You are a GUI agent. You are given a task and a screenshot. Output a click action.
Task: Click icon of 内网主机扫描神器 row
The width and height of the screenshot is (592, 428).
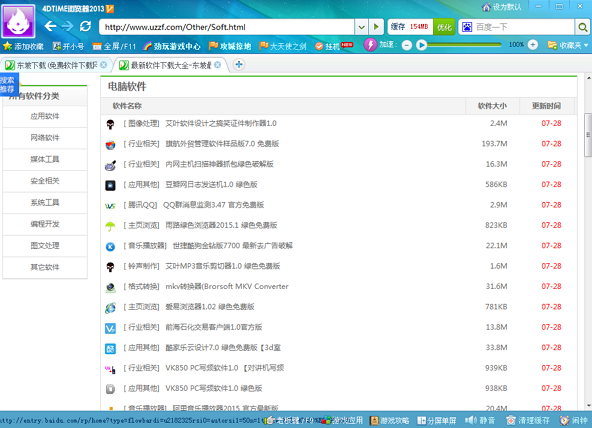coord(110,165)
